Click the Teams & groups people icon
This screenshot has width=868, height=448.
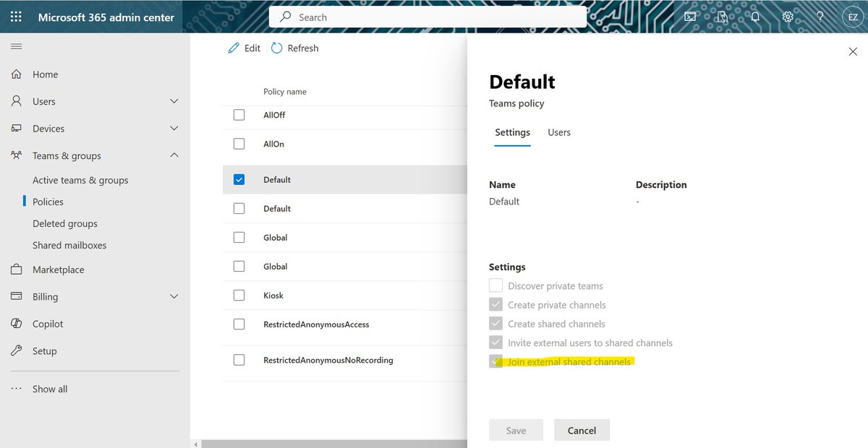click(x=16, y=155)
